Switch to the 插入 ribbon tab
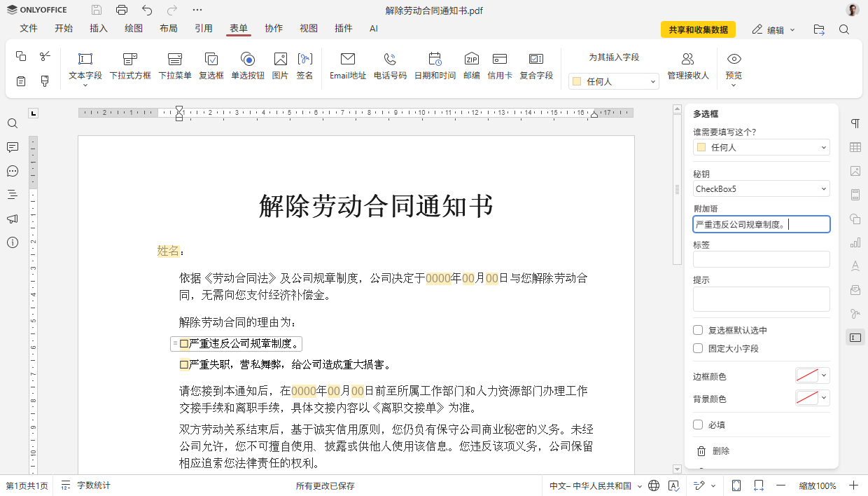 (x=99, y=29)
